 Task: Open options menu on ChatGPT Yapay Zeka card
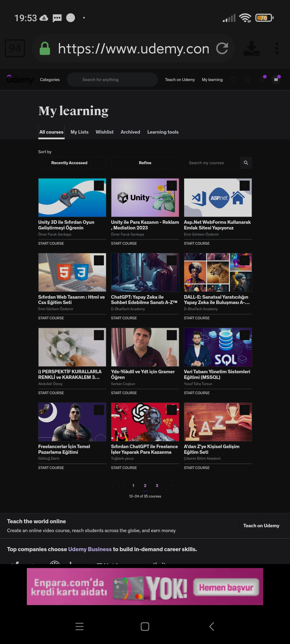172,260
